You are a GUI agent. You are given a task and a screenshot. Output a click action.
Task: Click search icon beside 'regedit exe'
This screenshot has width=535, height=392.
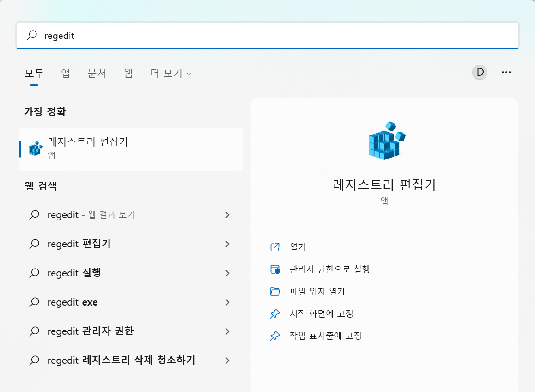tap(34, 302)
